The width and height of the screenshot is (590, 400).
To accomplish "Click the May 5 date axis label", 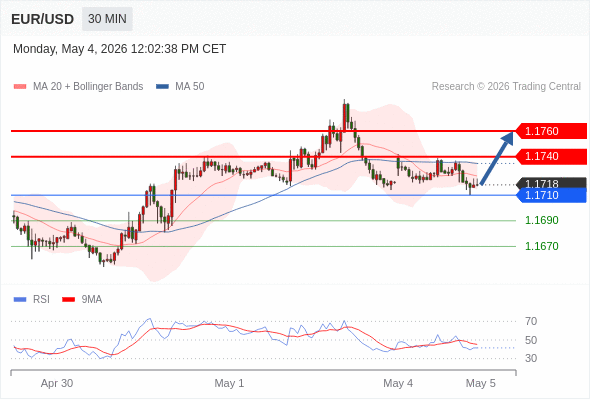I will (481, 383).
